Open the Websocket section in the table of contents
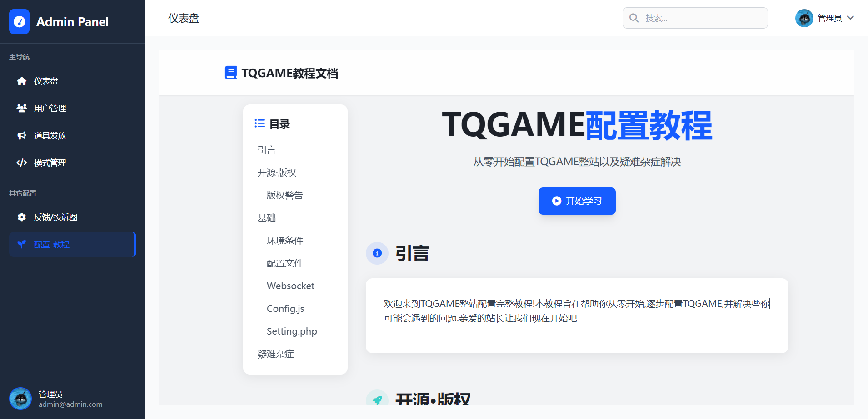Screen dimensions: 868x419 pos(290,286)
